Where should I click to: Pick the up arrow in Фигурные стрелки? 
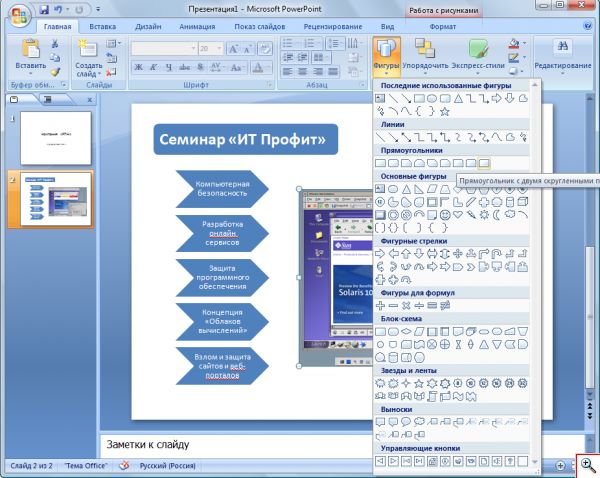406,254
